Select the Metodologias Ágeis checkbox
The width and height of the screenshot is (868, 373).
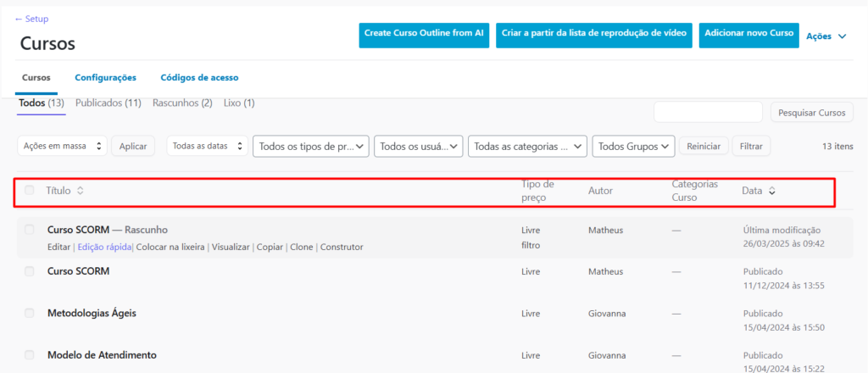point(30,313)
